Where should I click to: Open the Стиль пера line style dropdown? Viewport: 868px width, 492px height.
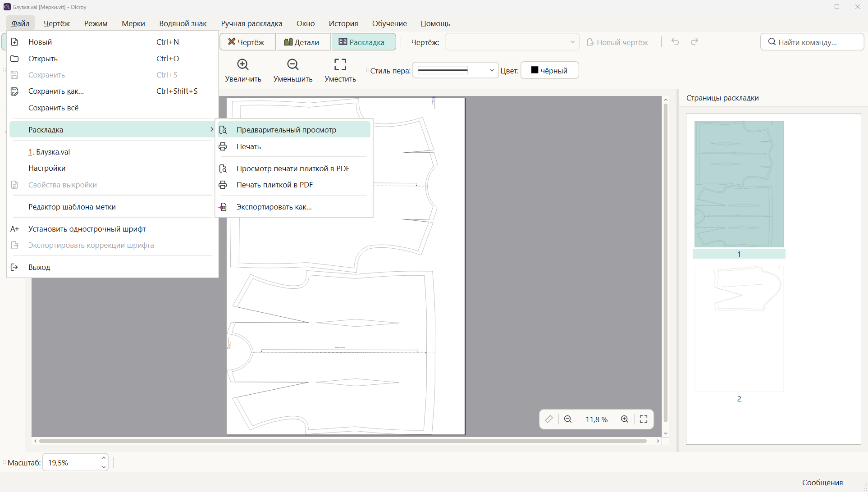[x=455, y=70]
